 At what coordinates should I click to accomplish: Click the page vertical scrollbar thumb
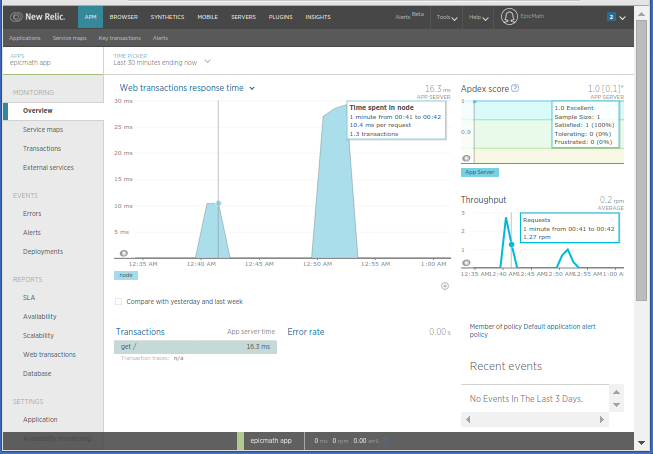641,160
